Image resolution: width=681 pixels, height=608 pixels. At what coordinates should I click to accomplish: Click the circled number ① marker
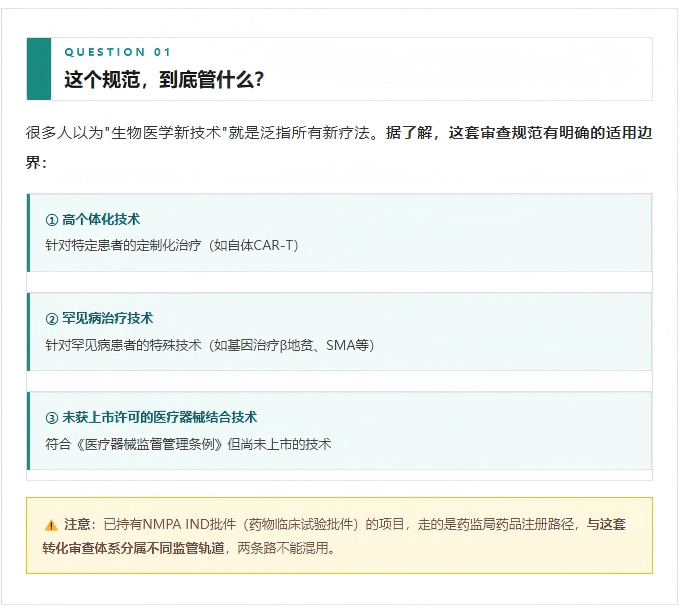(52, 220)
